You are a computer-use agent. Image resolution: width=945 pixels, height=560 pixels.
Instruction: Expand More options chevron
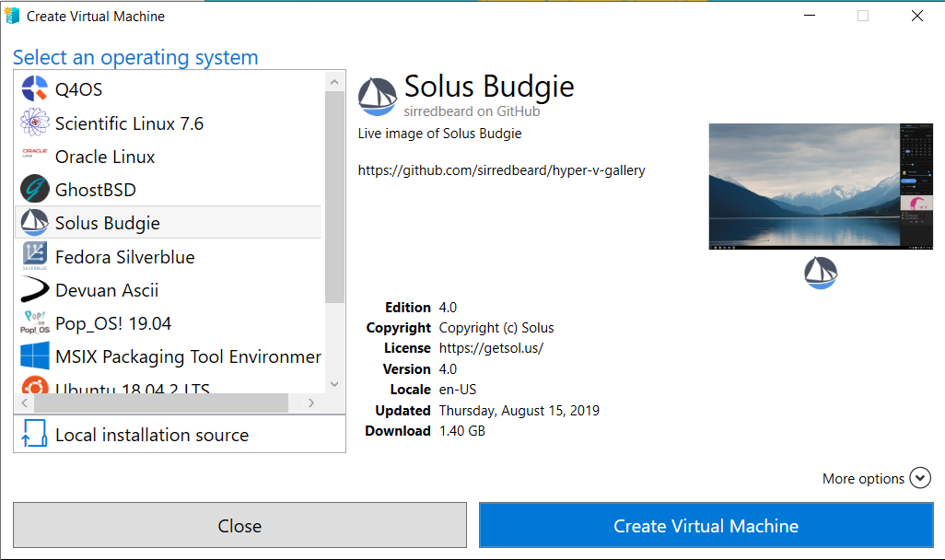[920, 477]
